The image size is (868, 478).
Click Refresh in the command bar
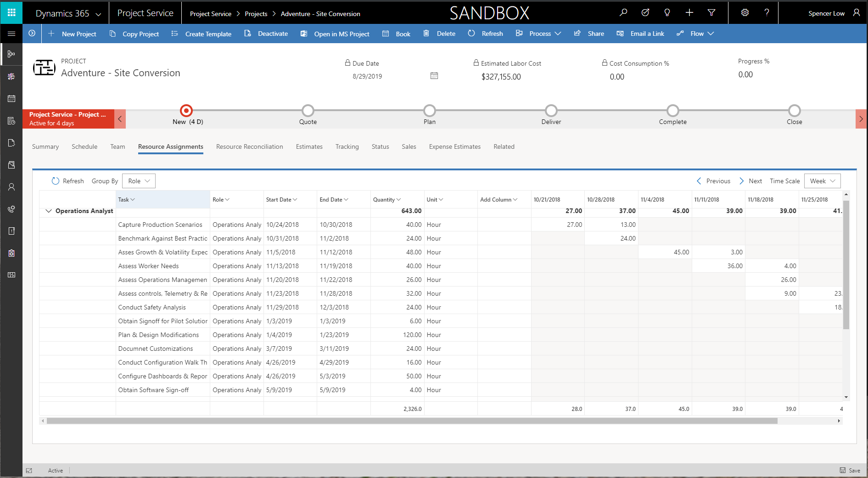tap(485, 34)
